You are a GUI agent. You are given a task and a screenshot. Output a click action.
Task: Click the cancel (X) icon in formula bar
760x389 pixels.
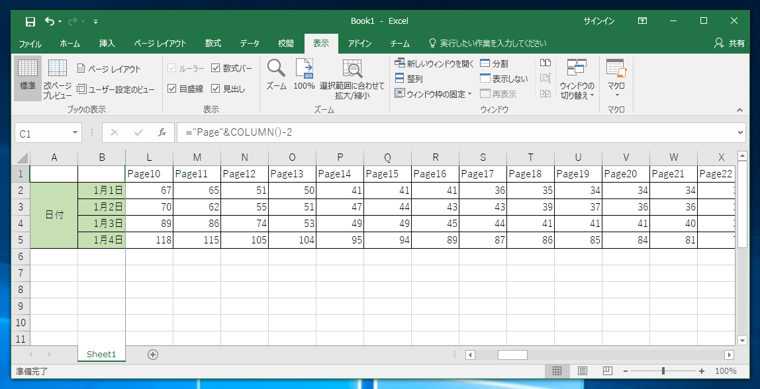coord(114,133)
